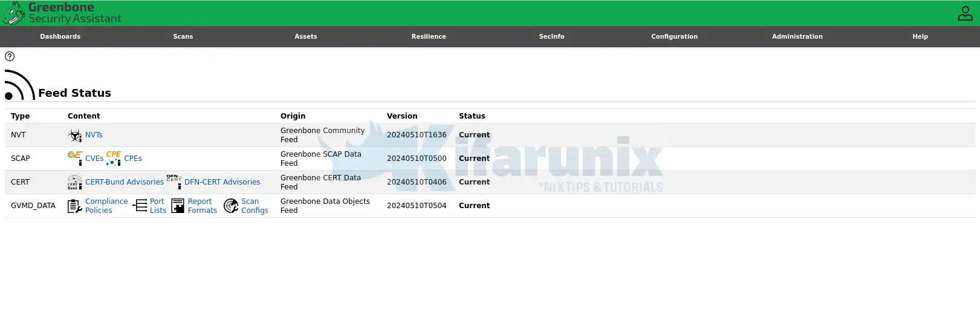Click the Report Formats icon

[178, 206]
